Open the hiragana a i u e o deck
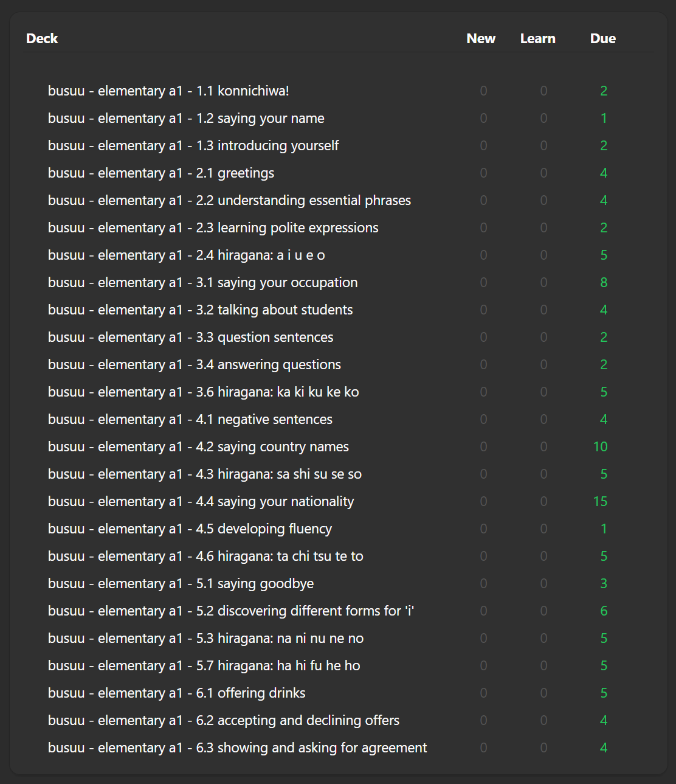Screen dimensions: 676x784 pyautogui.click(x=186, y=255)
